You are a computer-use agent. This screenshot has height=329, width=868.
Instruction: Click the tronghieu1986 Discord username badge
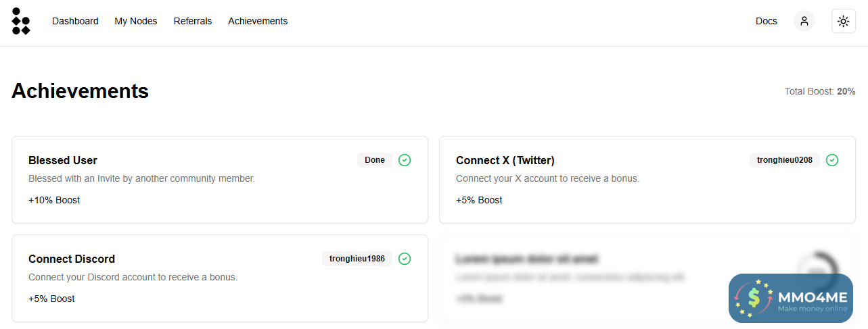[x=357, y=259]
